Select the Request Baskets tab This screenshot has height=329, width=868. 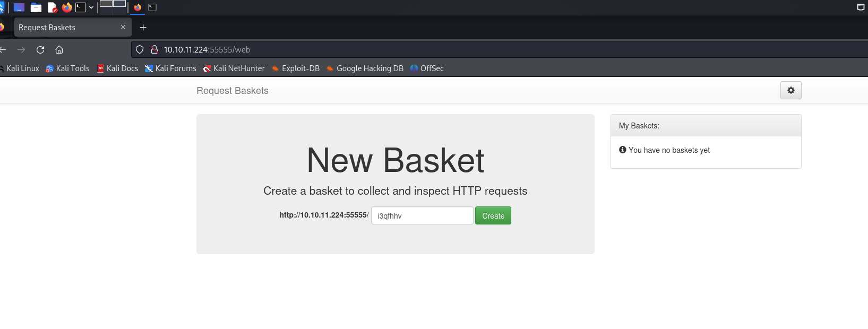click(64, 28)
